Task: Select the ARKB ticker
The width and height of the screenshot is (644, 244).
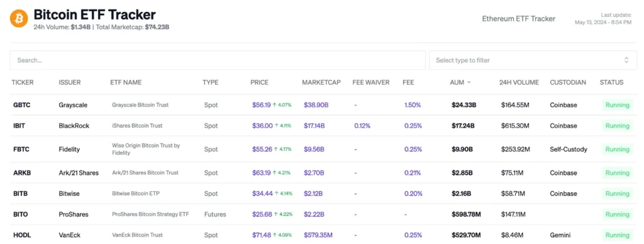Action: [x=22, y=173]
